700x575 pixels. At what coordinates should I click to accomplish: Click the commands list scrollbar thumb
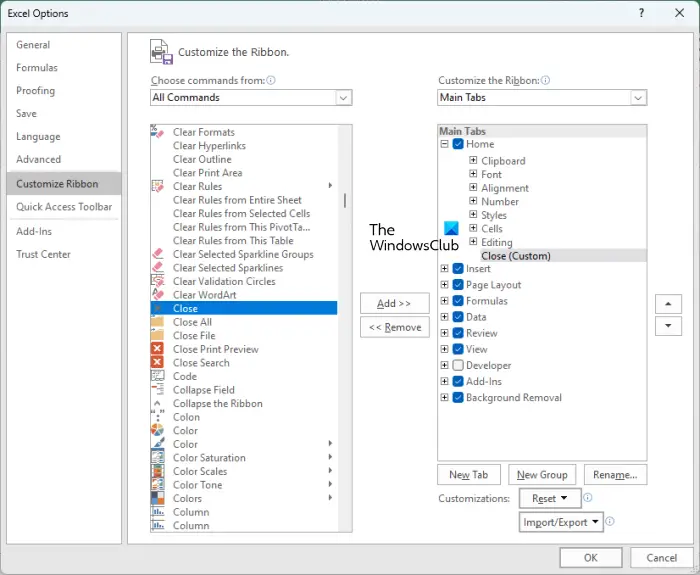click(x=345, y=200)
